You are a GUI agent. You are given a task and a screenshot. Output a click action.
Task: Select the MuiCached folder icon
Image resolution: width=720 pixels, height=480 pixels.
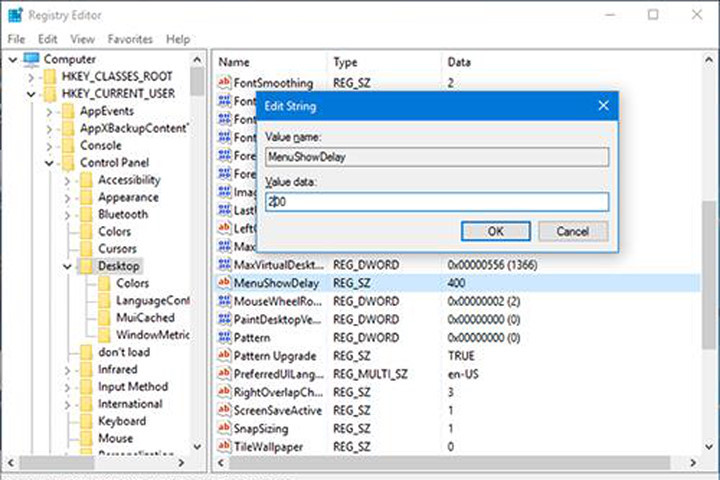[104, 318]
